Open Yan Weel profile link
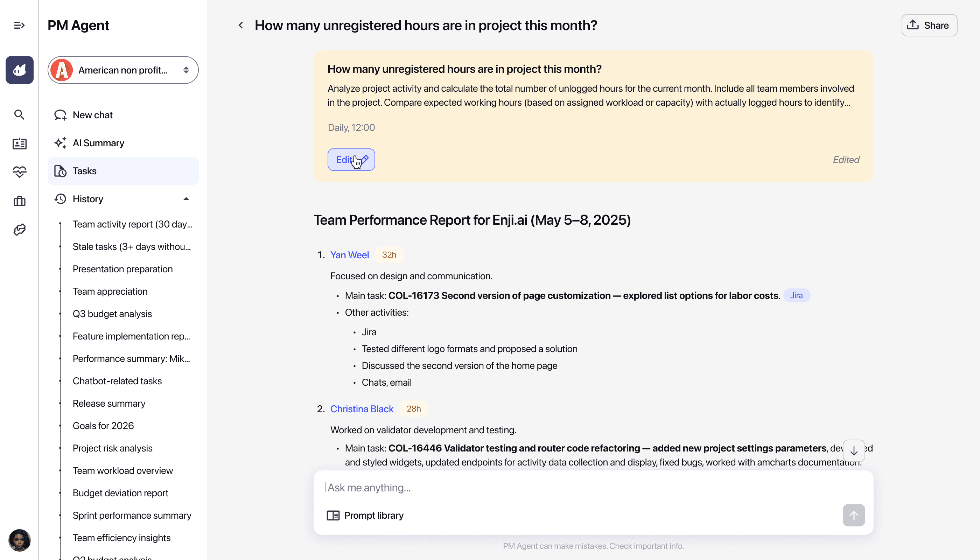980x560 pixels. coord(349,255)
